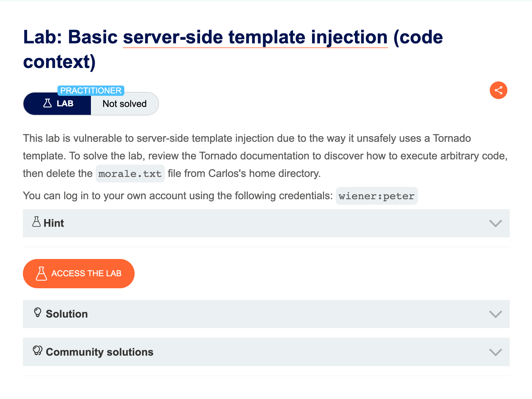The height and width of the screenshot is (399, 532).
Task: Click the "Lab: Basic" title text
Action: [x=70, y=37]
